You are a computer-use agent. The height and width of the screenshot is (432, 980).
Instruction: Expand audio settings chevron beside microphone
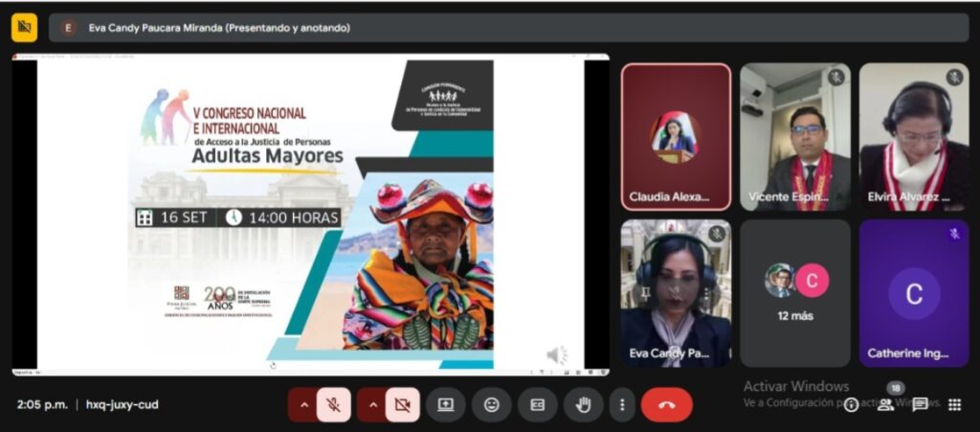point(303,405)
